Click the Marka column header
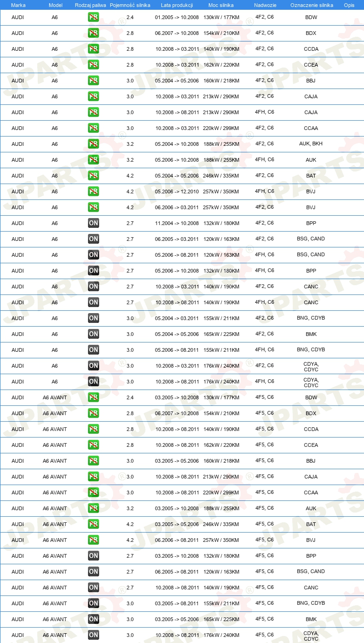Viewport: 364px width, 643px height. [18, 5]
